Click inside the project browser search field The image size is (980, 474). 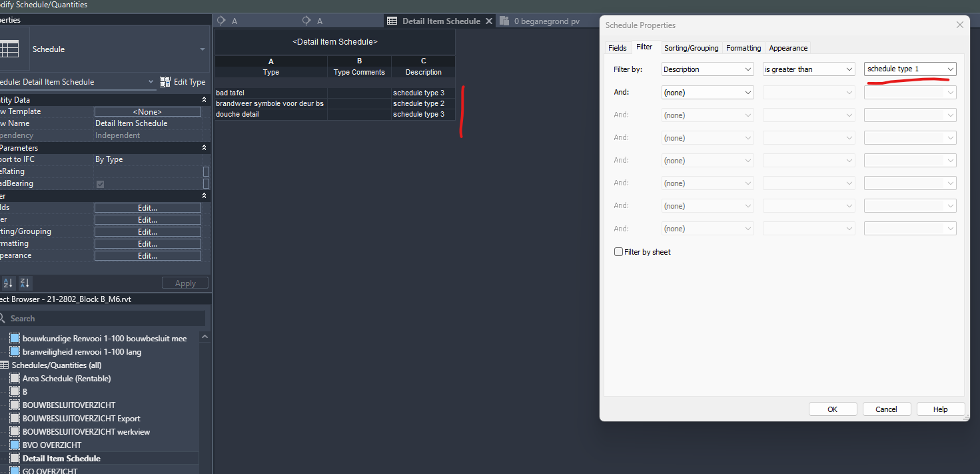click(x=100, y=318)
